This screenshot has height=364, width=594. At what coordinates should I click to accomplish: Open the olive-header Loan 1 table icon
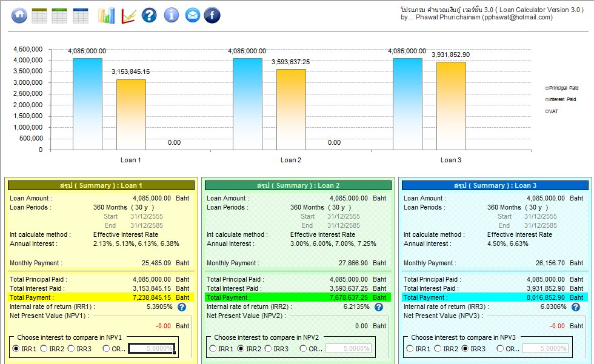pos(39,16)
